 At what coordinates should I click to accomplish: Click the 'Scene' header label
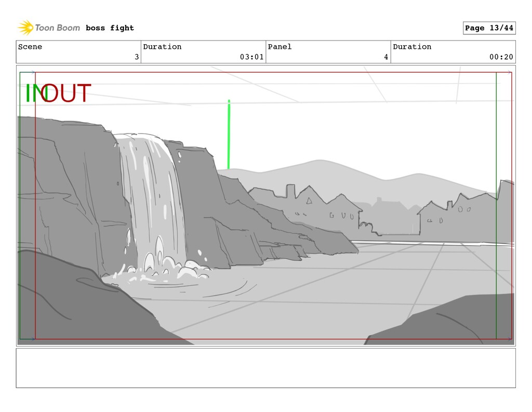pyautogui.click(x=30, y=46)
